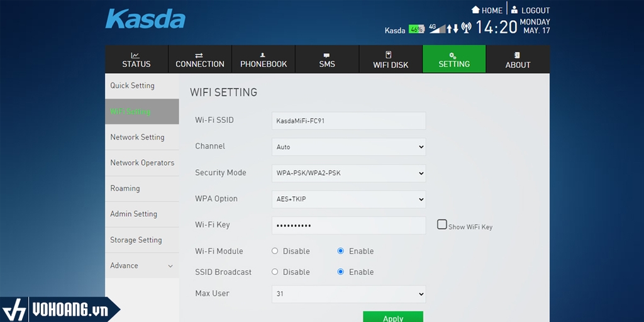Click the 14:20 clock display
Image resolution: width=644 pixels, height=322 pixels.
click(496, 27)
